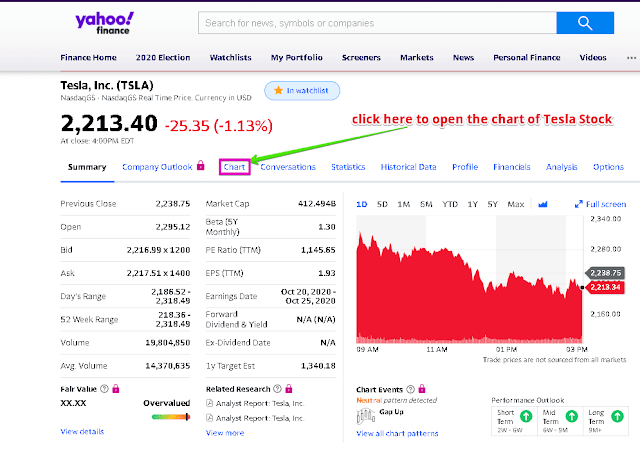
Task: Select the YTD chart range
Action: tap(450, 204)
